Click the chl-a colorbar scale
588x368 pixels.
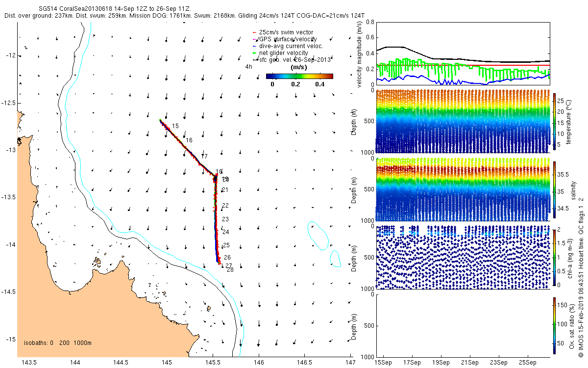(x=554, y=257)
